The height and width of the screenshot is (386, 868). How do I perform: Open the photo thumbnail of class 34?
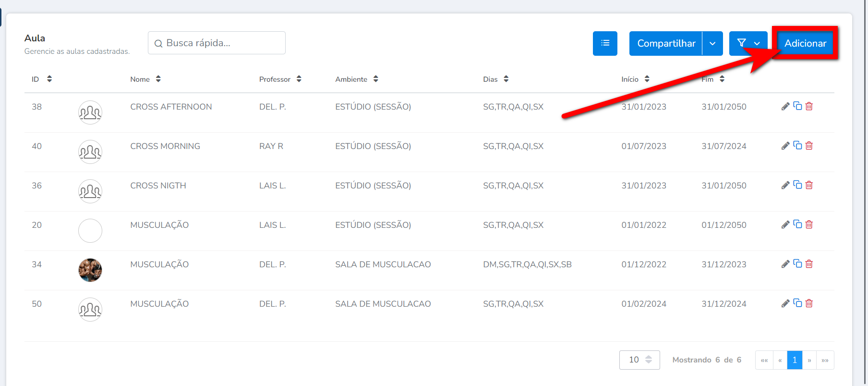[x=90, y=270]
